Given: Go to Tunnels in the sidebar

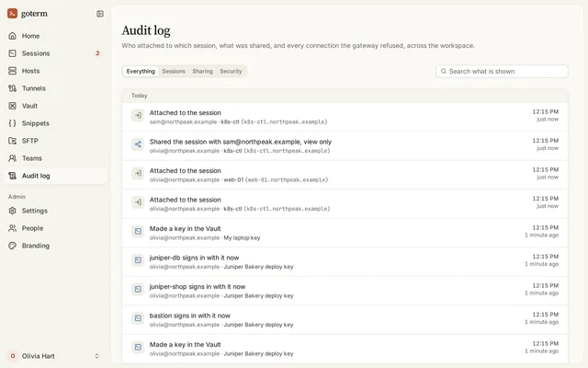Looking at the screenshot, I should (34, 88).
